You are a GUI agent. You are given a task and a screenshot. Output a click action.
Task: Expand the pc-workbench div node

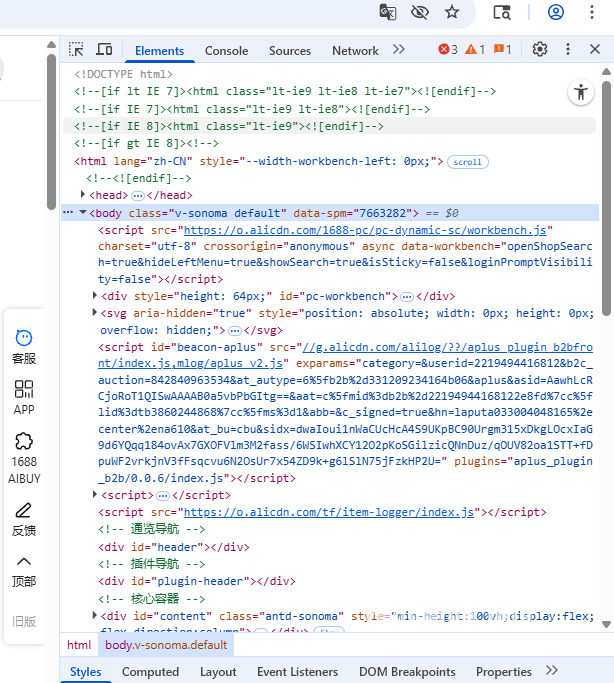[94, 295]
